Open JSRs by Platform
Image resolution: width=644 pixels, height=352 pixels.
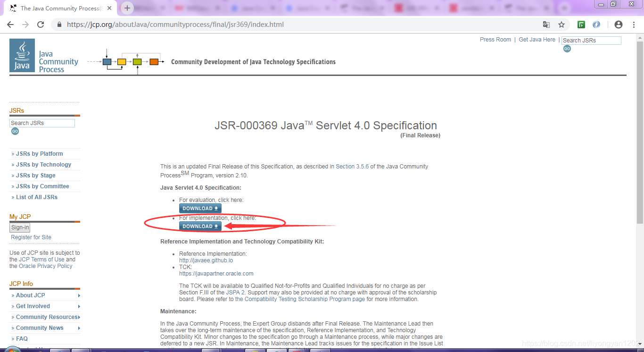coord(40,154)
